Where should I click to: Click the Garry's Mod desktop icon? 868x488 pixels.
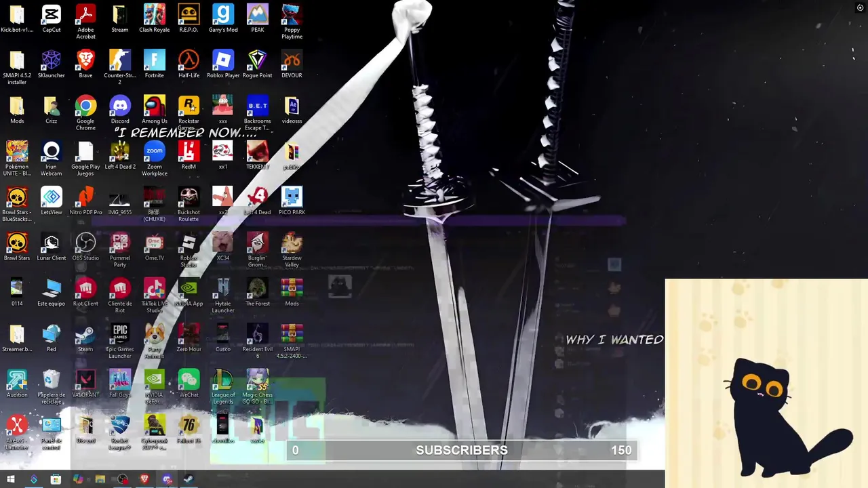click(223, 19)
